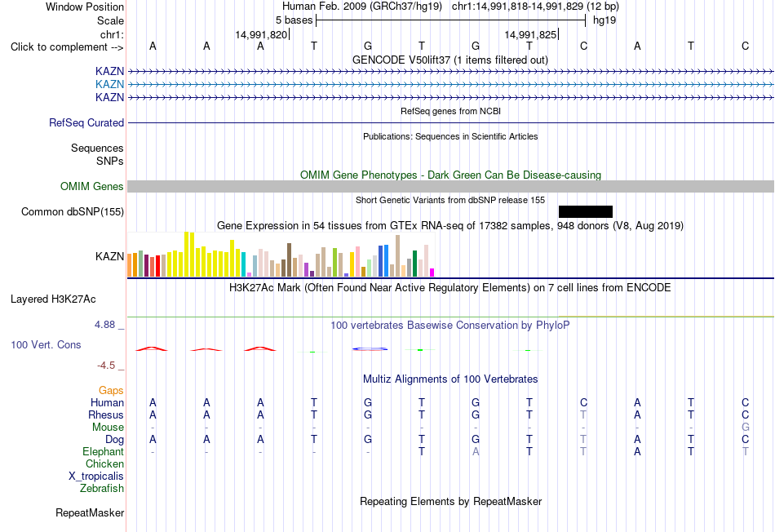Image resolution: width=775 pixels, height=532 pixels.
Task: Click the H3K27Ac Mark track title
Action: coord(449,287)
